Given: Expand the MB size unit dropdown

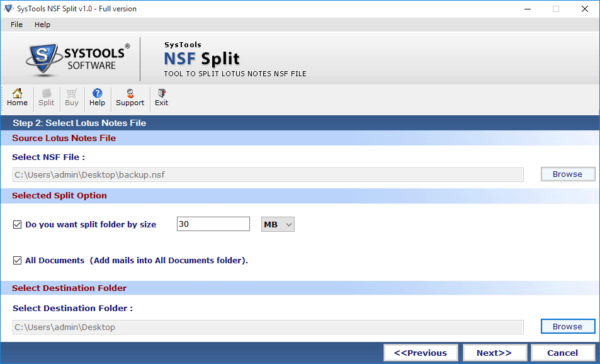Looking at the screenshot, I should [278, 224].
